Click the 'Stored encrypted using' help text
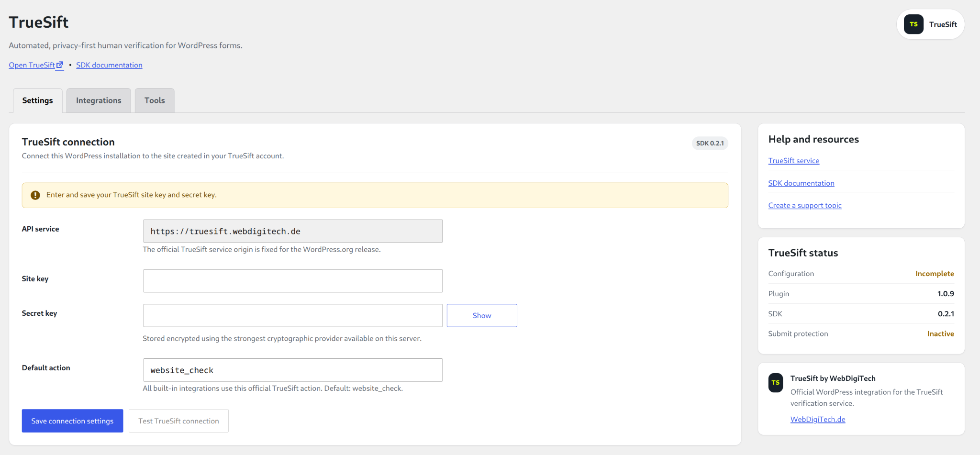The height and width of the screenshot is (455, 980). [282, 339]
